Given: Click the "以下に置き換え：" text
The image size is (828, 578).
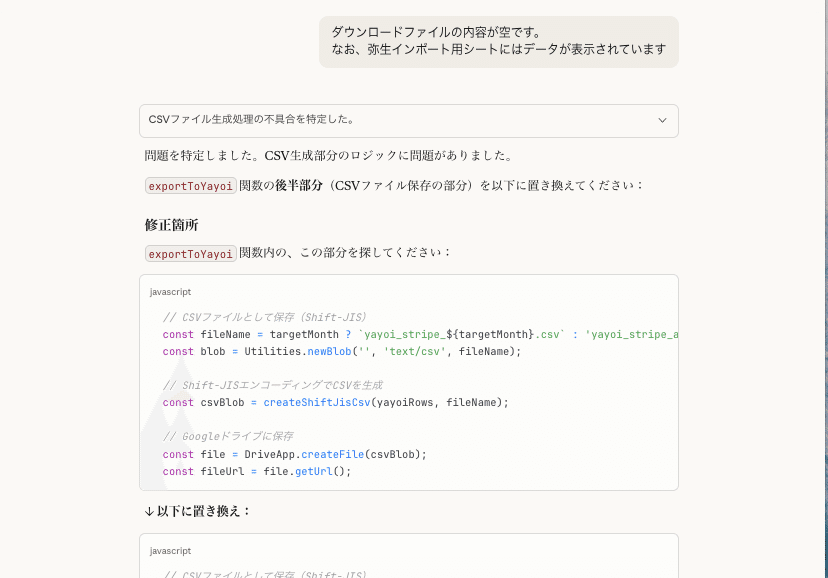Looking at the screenshot, I should click(x=205, y=511).
